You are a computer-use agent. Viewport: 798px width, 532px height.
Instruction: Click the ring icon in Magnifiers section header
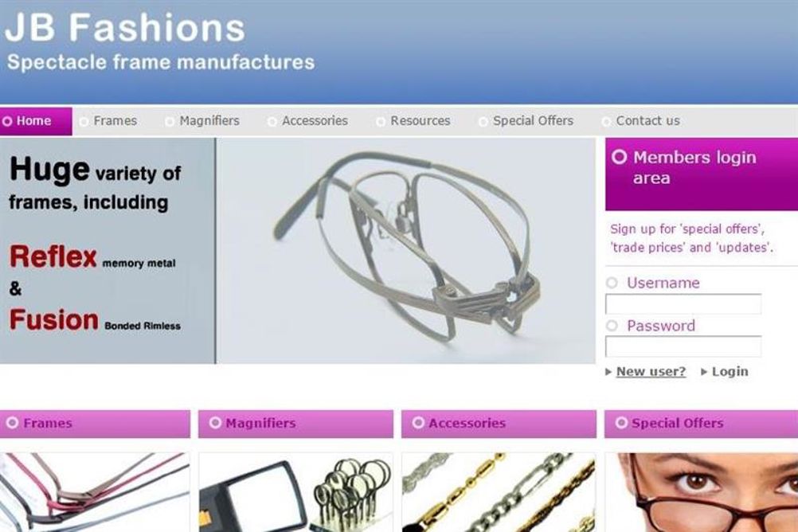tap(215, 423)
